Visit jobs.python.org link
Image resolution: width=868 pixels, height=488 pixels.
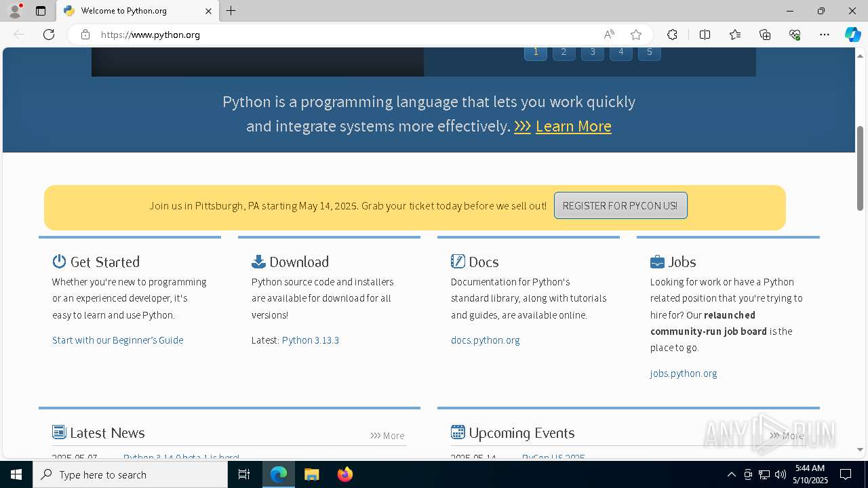(684, 373)
